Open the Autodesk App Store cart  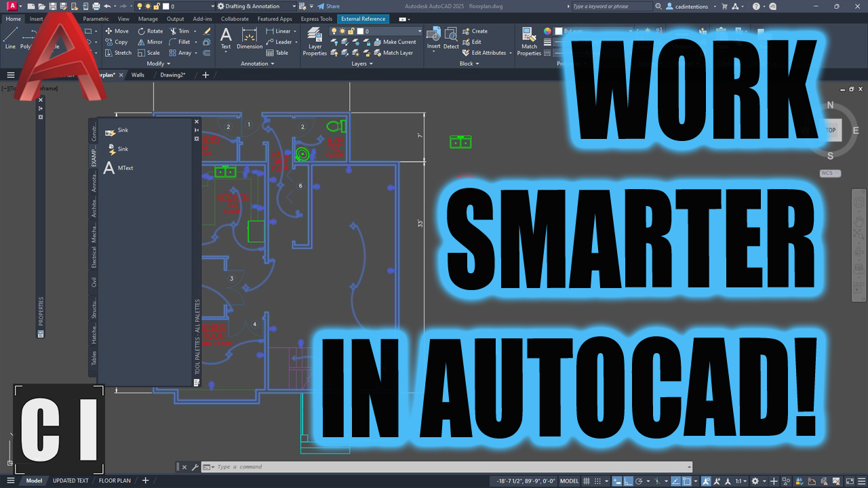[725, 6]
